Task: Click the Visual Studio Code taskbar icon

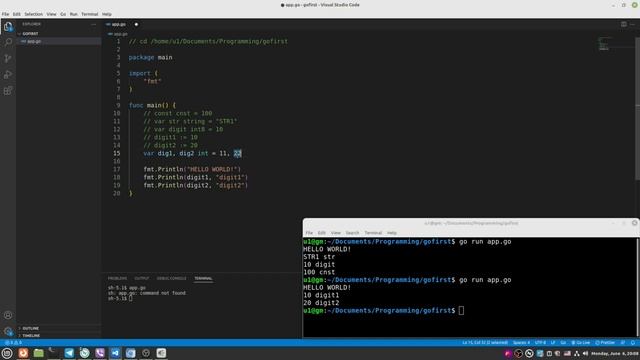Action: click(115, 353)
